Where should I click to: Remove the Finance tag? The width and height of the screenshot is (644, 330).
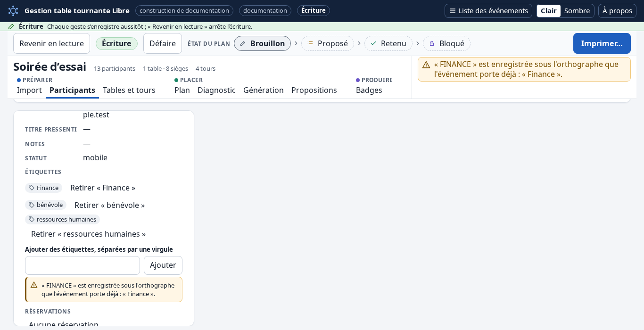103,188
